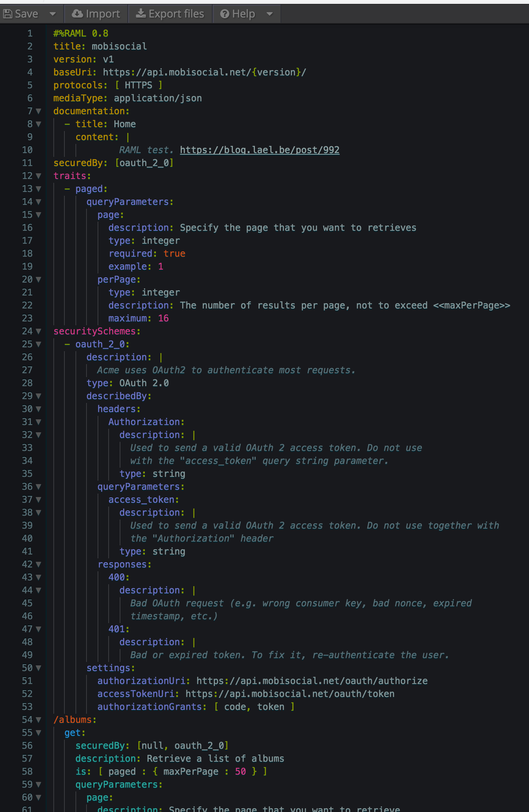Fold headers block on line 30

(38, 409)
